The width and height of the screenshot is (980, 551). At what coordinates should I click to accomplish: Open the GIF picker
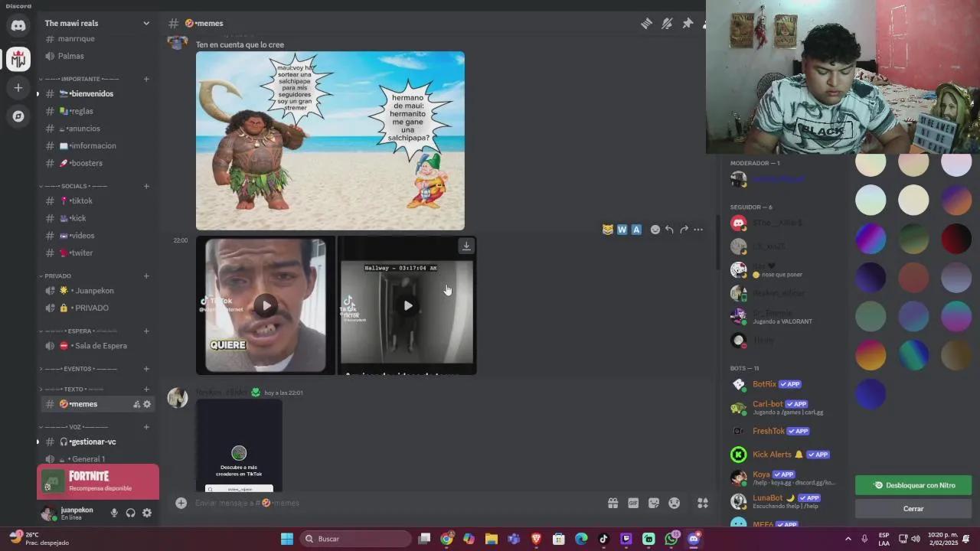pos(633,503)
